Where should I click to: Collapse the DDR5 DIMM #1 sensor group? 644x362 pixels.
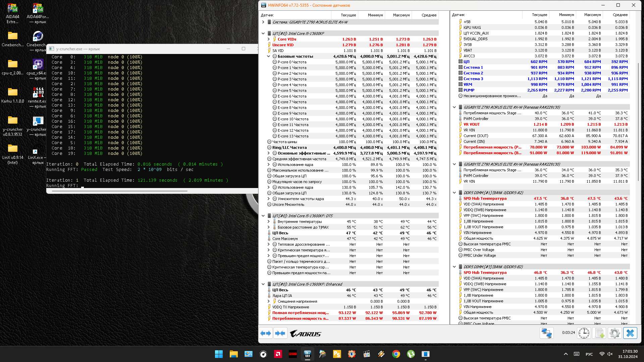tap(454, 193)
